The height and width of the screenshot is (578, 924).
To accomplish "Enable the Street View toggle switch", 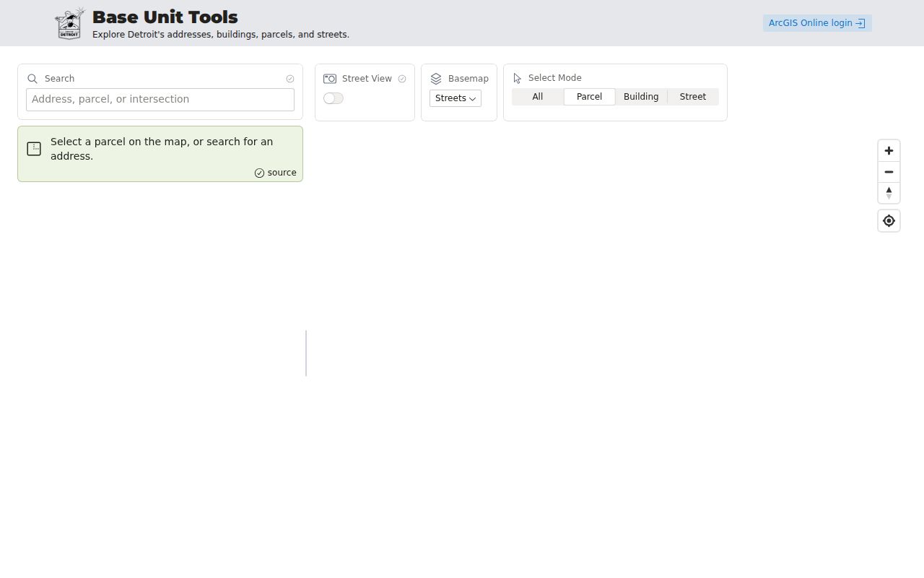I will click(x=334, y=98).
